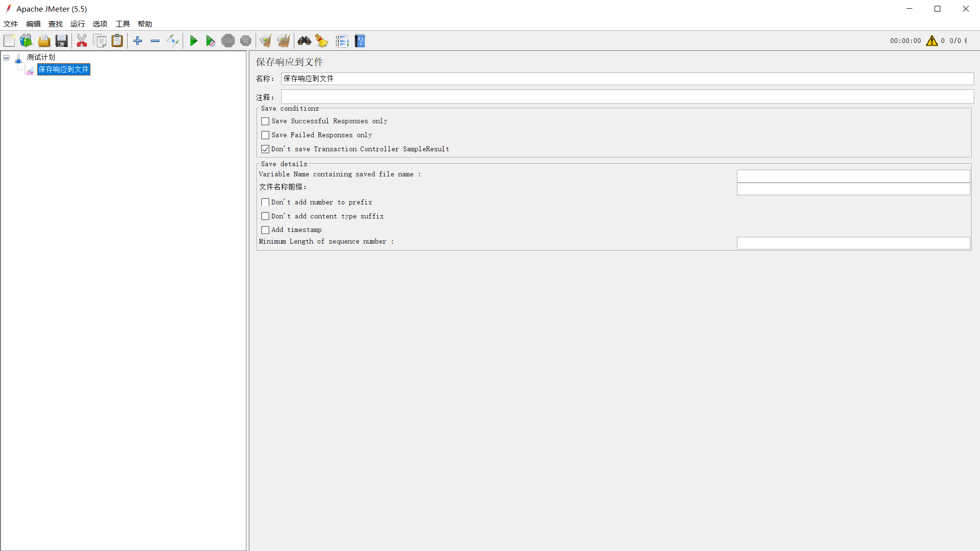The width and height of the screenshot is (980, 551).
Task: Check Don't add number to prefix
Action: (x=265, y=203)
